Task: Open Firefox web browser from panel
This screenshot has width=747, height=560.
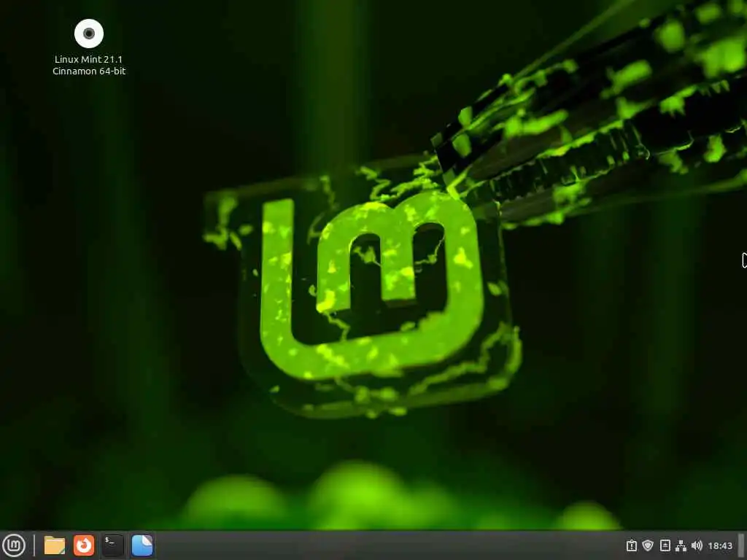Action: [84, 545]
